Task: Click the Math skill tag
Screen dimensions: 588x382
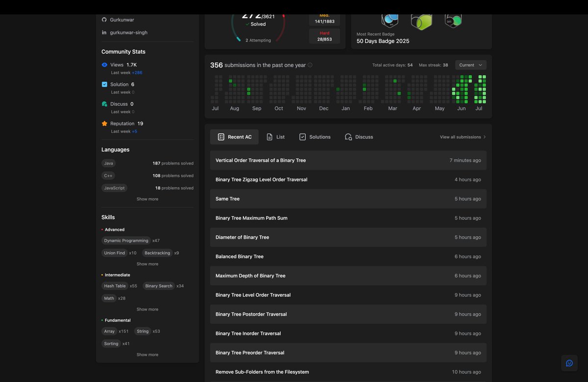Action: [109, 298]
